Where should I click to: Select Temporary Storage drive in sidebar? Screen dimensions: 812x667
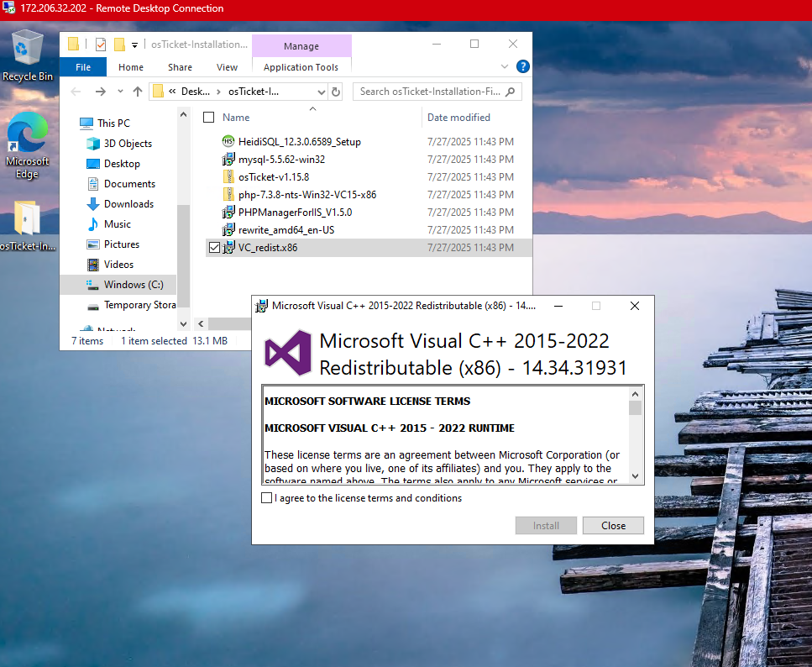click(x=140, y=305)
